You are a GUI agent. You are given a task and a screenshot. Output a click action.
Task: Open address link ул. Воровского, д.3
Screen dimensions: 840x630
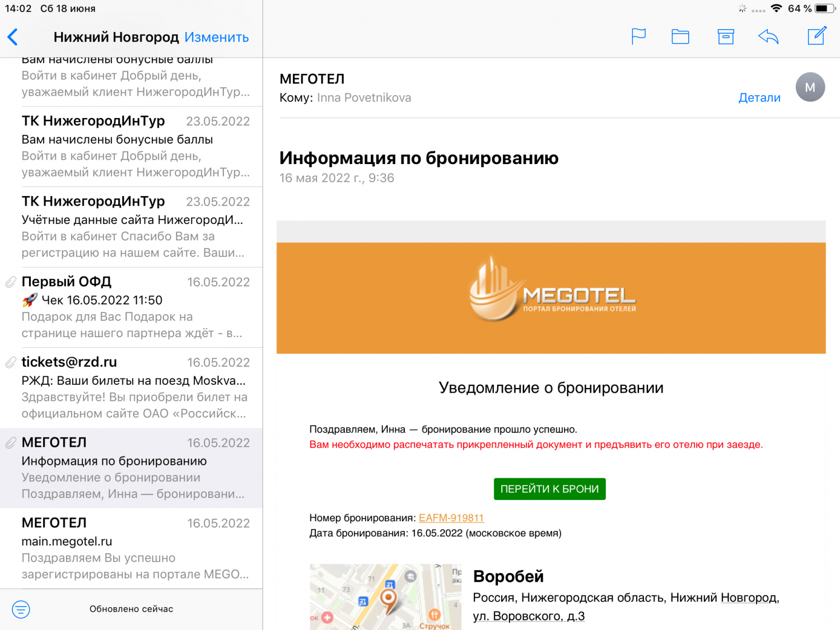pos(529,616)
